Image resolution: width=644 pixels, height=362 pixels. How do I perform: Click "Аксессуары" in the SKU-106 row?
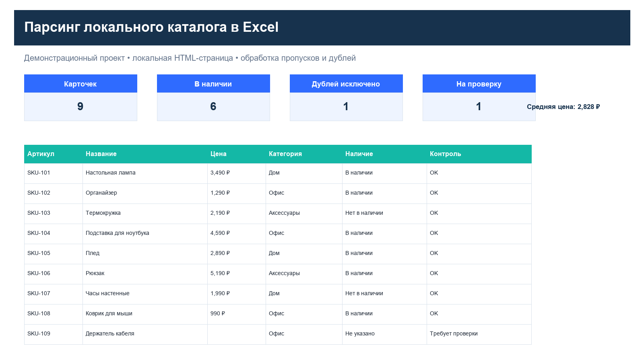coord(284,273)
